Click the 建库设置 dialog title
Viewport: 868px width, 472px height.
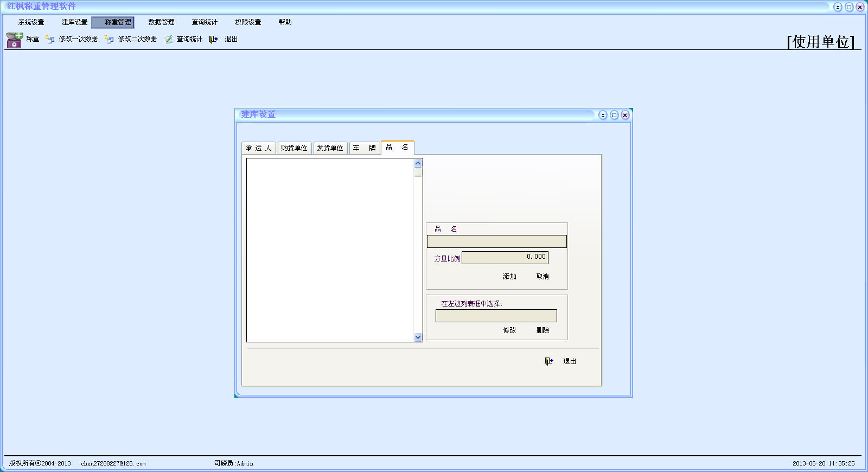tap(258, 114)
